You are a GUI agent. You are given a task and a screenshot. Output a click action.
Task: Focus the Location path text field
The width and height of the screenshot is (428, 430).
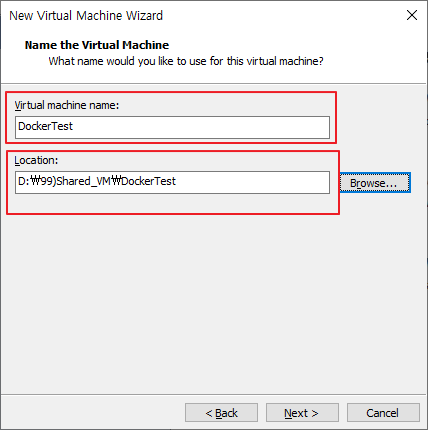(172, 182)
